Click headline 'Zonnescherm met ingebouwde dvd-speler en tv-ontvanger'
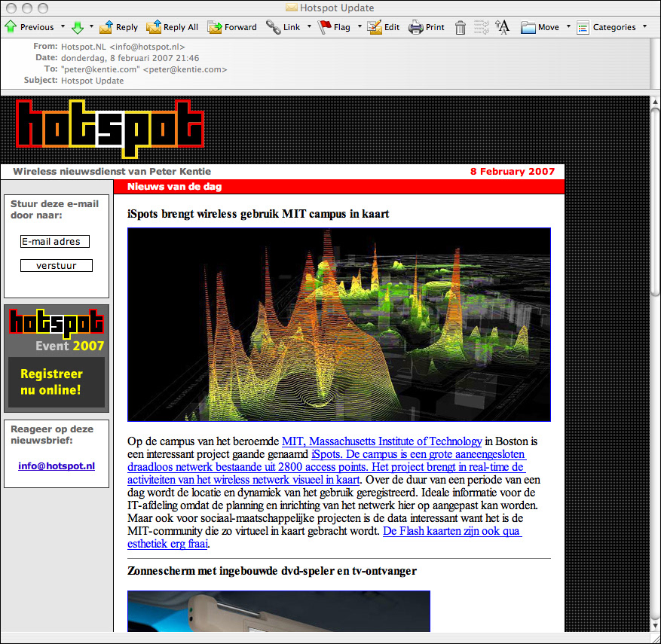Image resolution: width=661 pixels, height=644 pixels. (x=272, y=571)
